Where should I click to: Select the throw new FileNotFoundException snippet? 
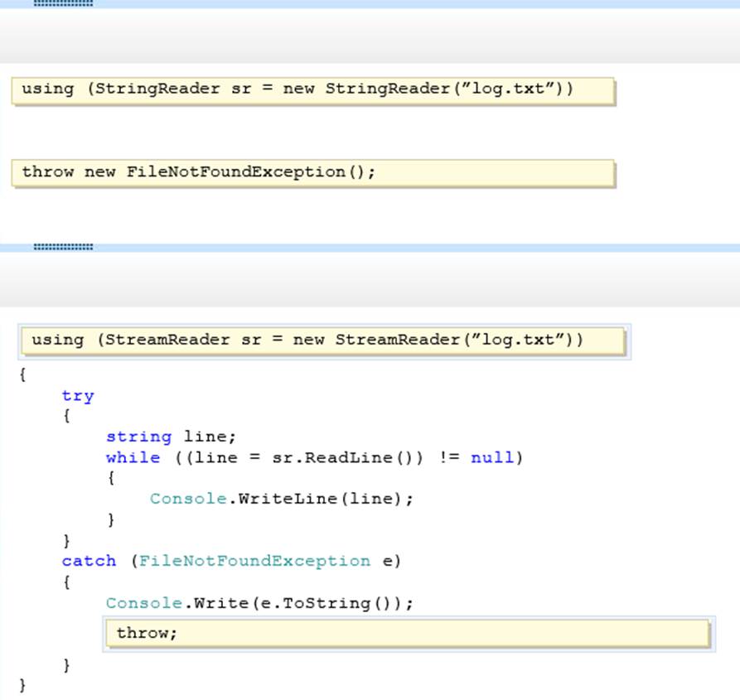pyautogui.click(x=312, y=173)
